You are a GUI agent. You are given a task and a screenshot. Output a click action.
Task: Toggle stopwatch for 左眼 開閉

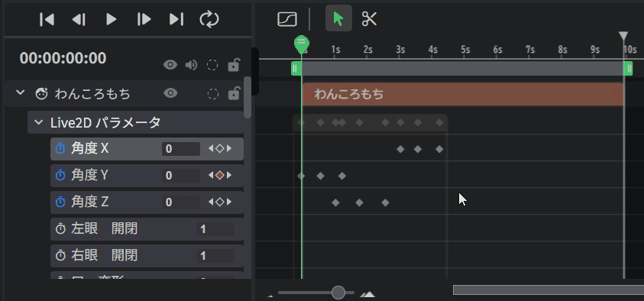[60, 229]
